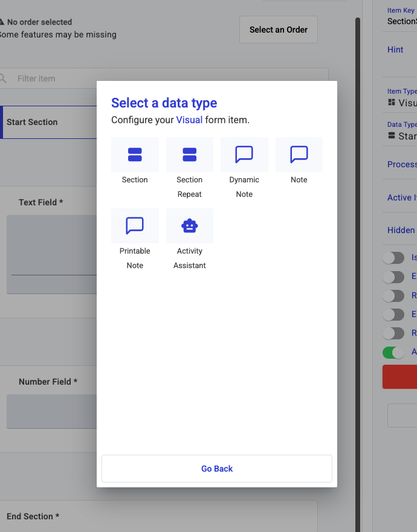Choose the Section Repeat data type
The image size is (417, 532).
click(x=189, y=155)
